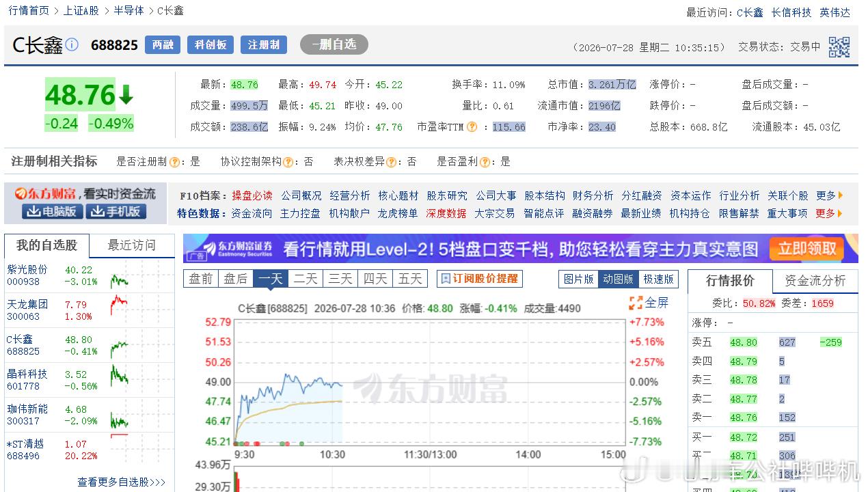Click the 注册制 tag
This screenshot has width=868, height=492.
(264, 45)
